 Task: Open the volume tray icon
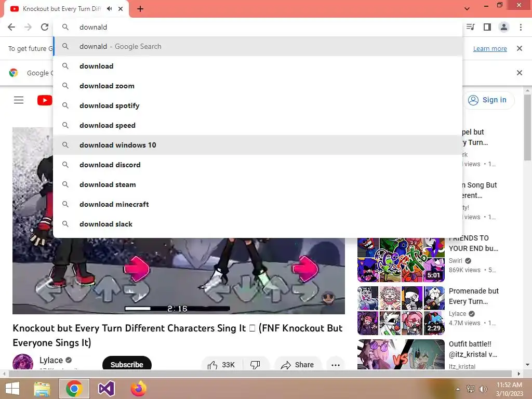point(483,389)
